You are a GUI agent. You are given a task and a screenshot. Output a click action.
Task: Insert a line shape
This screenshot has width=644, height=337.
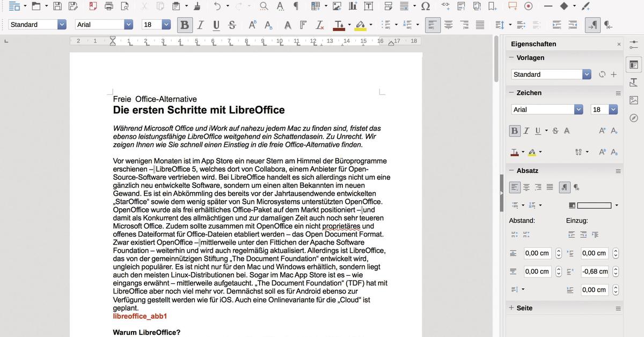(x=547, y=6)
